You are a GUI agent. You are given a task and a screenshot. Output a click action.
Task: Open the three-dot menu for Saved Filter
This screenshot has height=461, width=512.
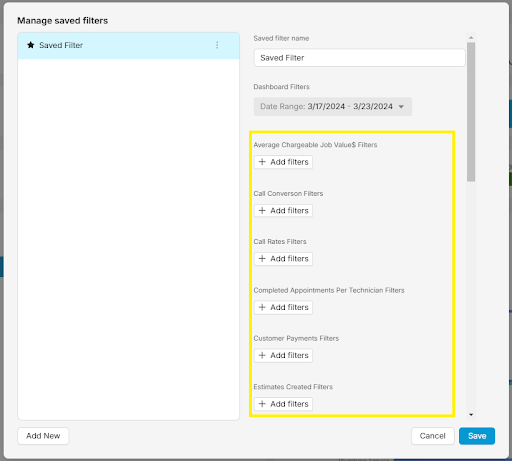(x=217, y=45)
